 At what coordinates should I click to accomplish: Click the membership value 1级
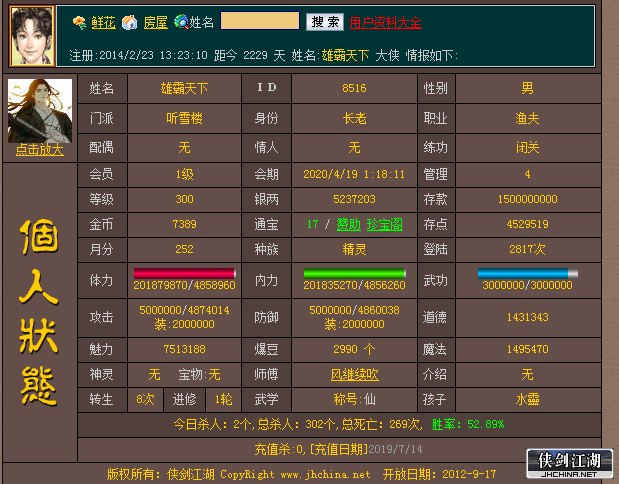point(184,174)
